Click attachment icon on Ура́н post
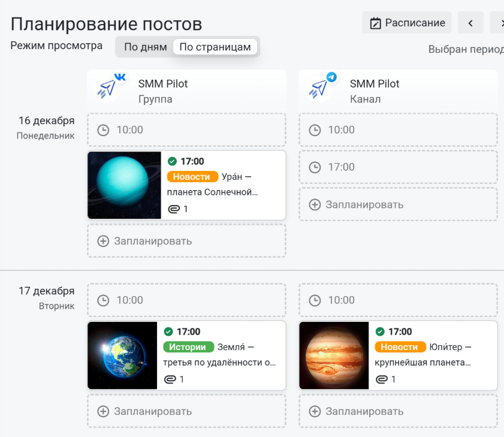This screenshot has width=504, height=437. pyautogui.click(x=174, y=209)
